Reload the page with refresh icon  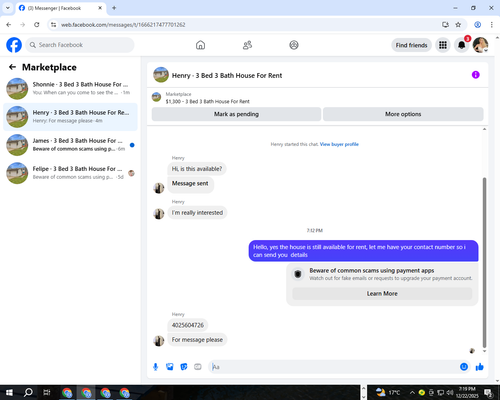point(37,25)
